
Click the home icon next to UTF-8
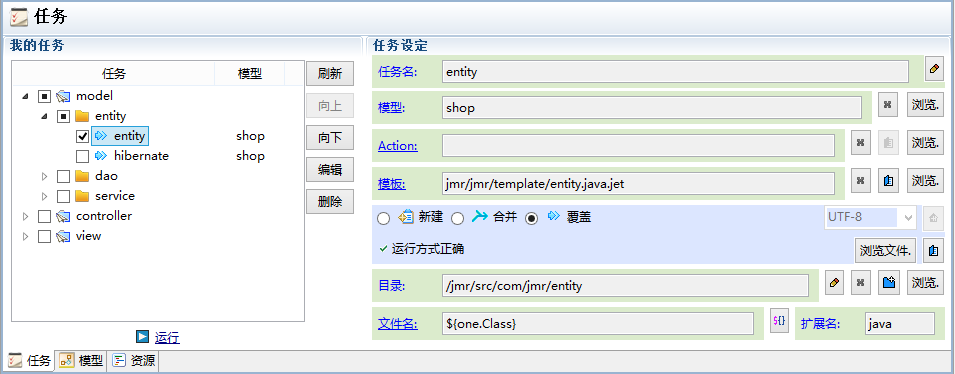932,218
